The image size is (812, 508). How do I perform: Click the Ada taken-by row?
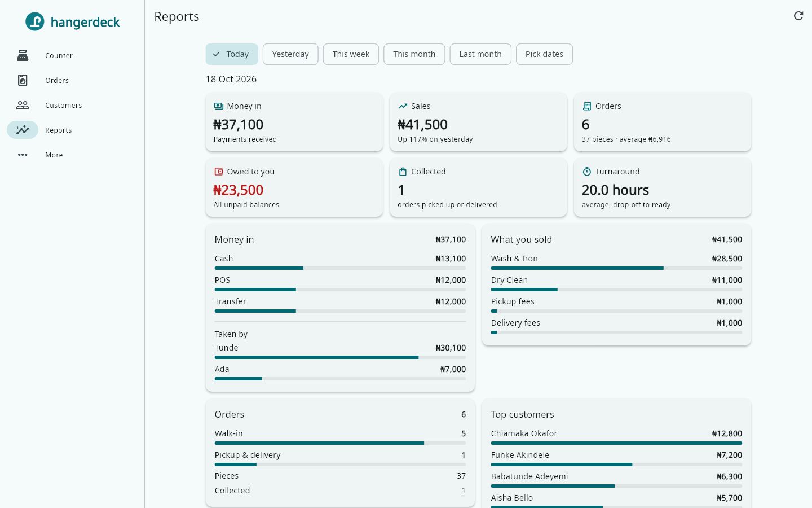click(340, 373)
